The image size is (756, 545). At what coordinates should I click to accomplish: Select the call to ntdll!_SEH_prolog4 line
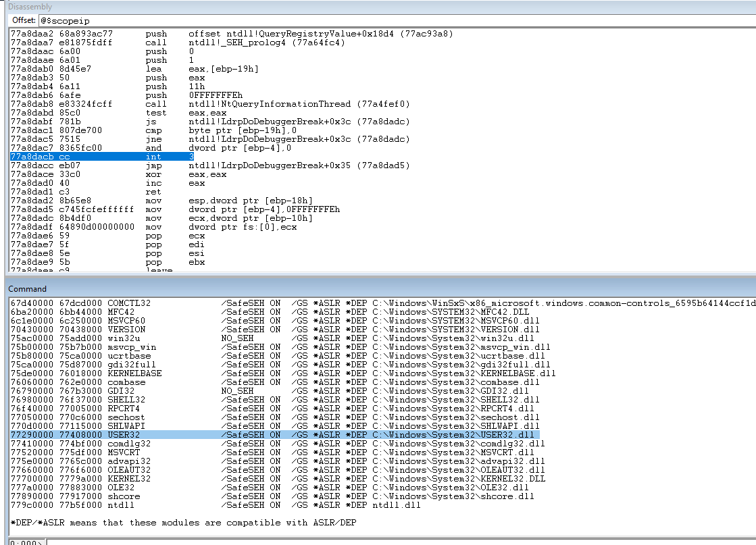tap(257, 43)
